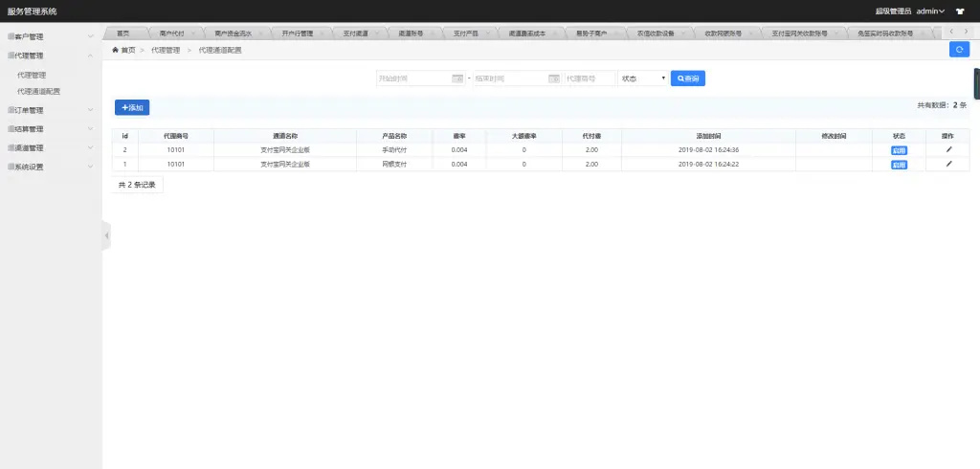Click the 订单管理 menu icon
This screenshot has height=469, width=980.
(11, 110)
